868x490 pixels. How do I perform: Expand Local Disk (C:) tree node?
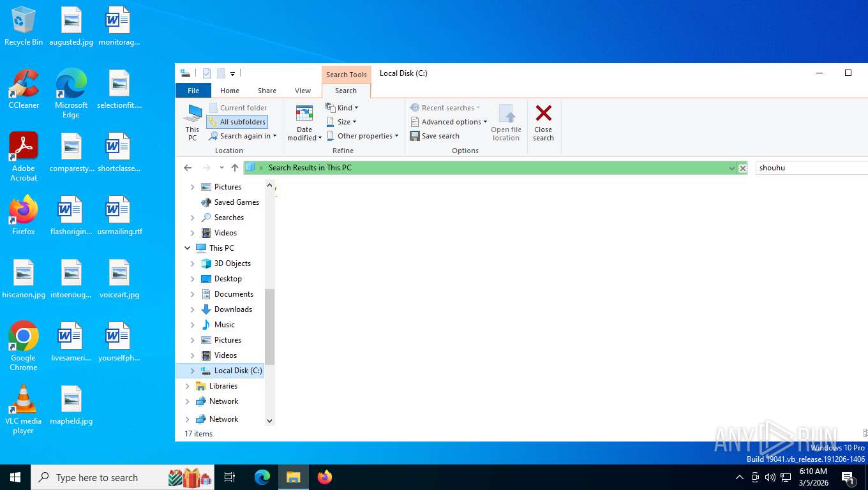(x=193, y=371)
